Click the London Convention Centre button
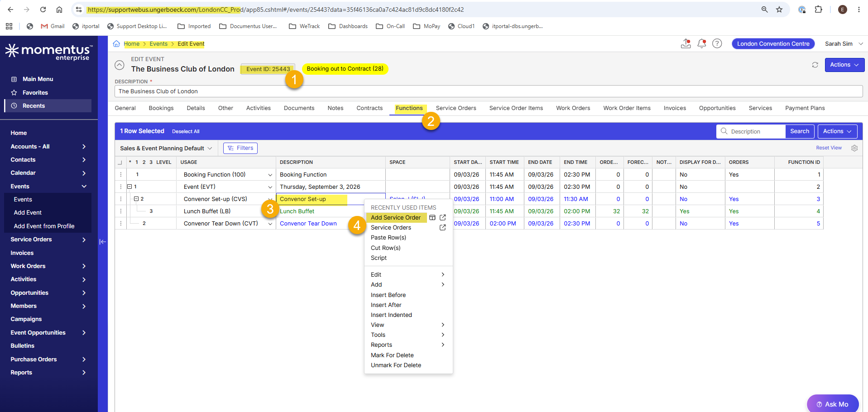The width and height of the screenshot is (868, 412). (x=773, y=44)
